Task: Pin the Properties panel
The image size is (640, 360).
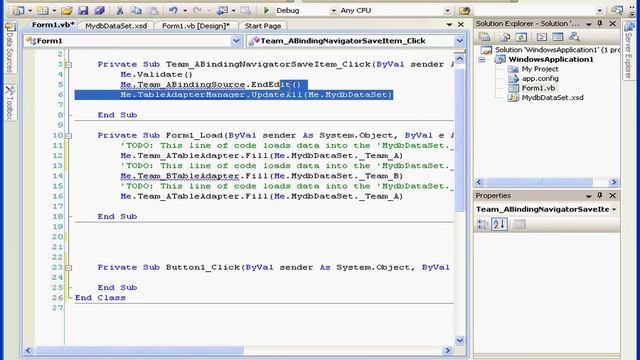Action: (x=600, y=196)
